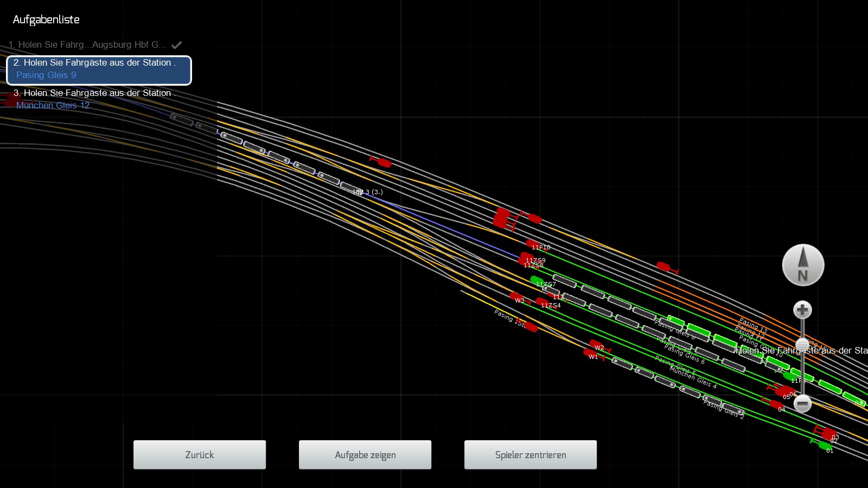Viewport: 868px width, 488px height.
Task: Click the north compass icon
Action: coord(803,265)
